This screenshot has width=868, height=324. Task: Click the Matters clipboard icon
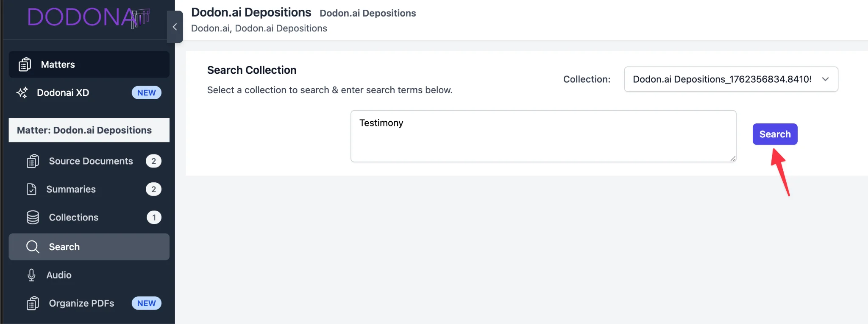coord(25,64)
